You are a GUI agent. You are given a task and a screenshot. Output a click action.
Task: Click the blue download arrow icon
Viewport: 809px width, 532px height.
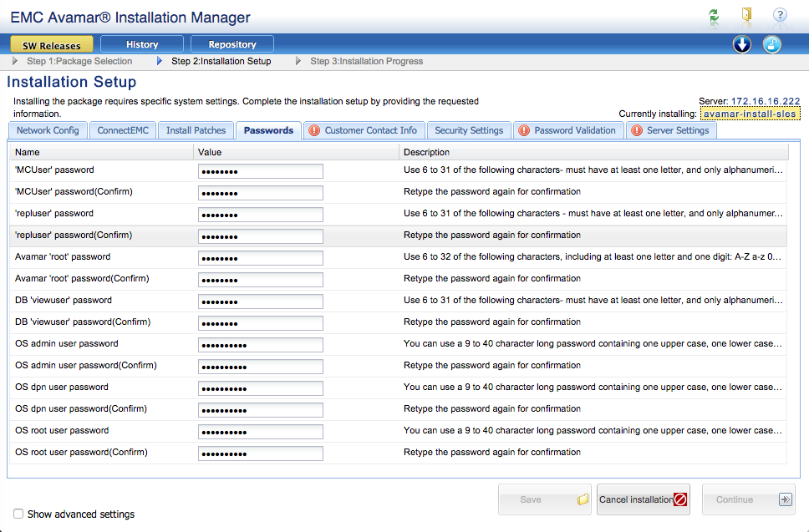(x=742, y=44)
